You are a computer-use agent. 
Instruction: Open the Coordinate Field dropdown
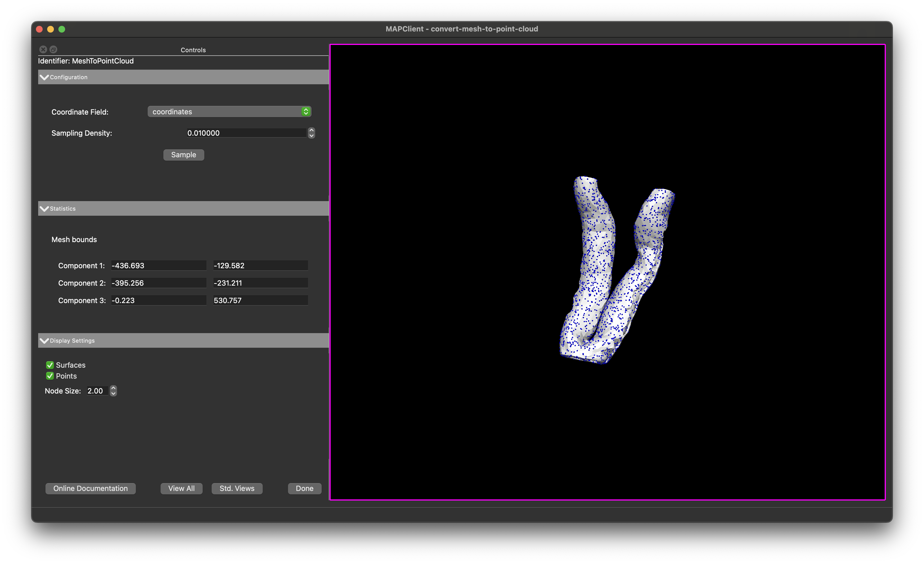[230, 112]
